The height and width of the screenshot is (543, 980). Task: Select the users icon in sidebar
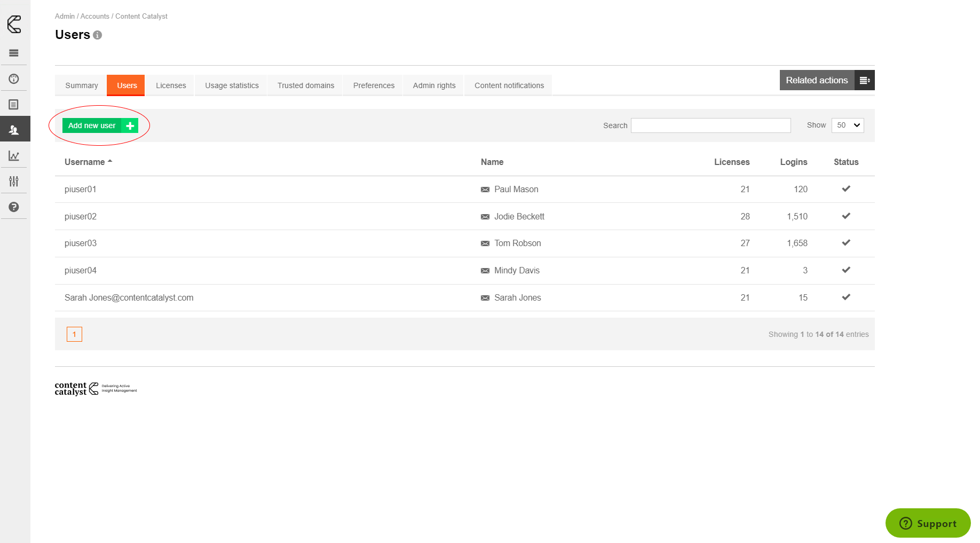coord(14,130)
